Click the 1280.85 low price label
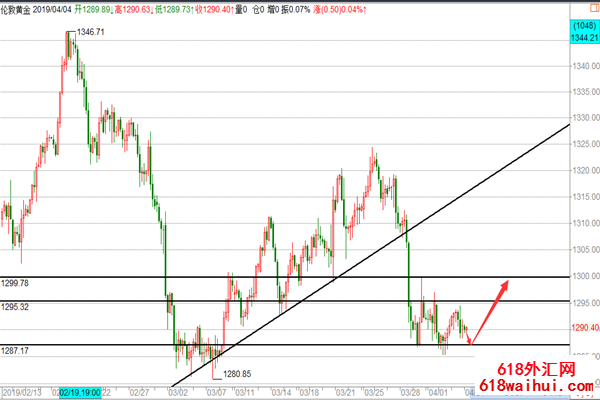 [x=237, y=374]
